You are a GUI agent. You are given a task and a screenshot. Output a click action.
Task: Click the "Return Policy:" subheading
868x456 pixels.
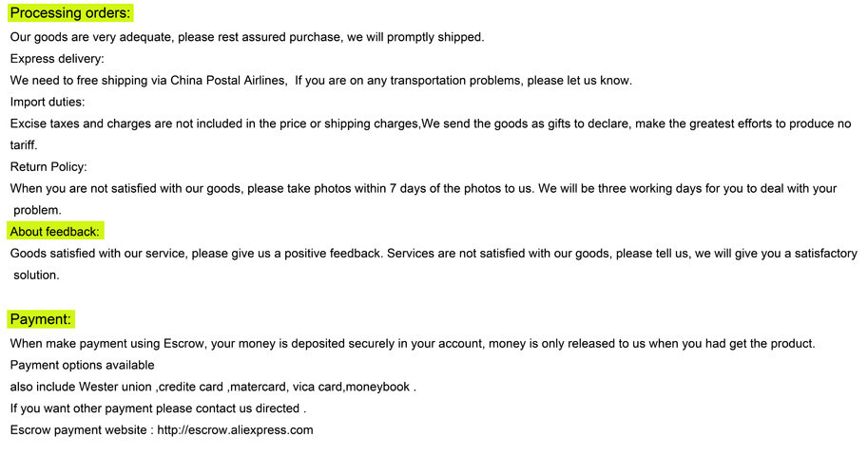(x=48, y=167)
